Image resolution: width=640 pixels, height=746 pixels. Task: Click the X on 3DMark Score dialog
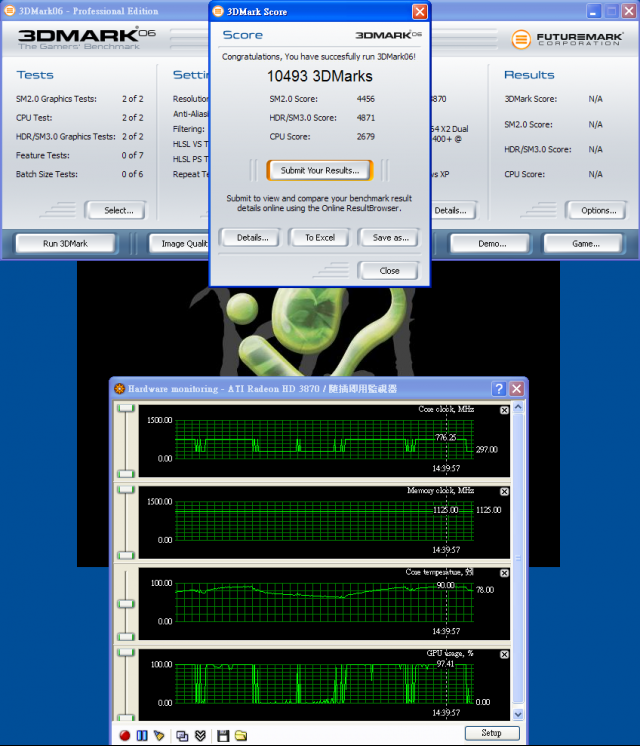(x=419, y=11)
